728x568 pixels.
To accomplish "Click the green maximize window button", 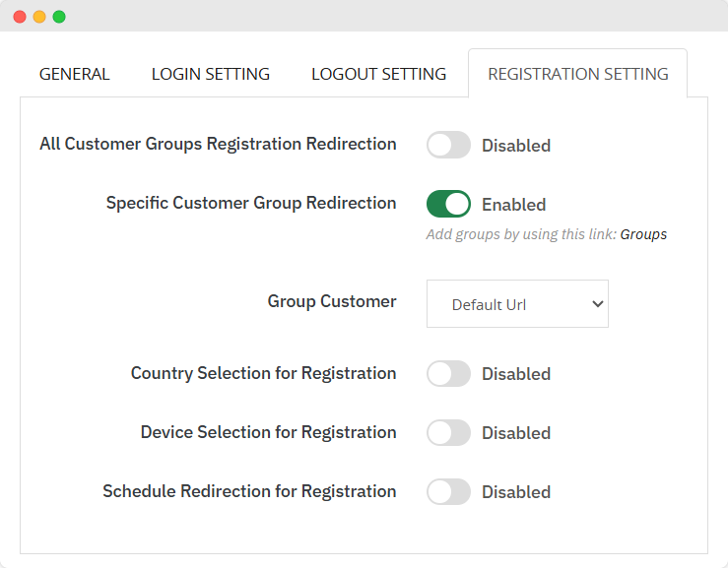I will pyautogui.click(x=59, y=17).
